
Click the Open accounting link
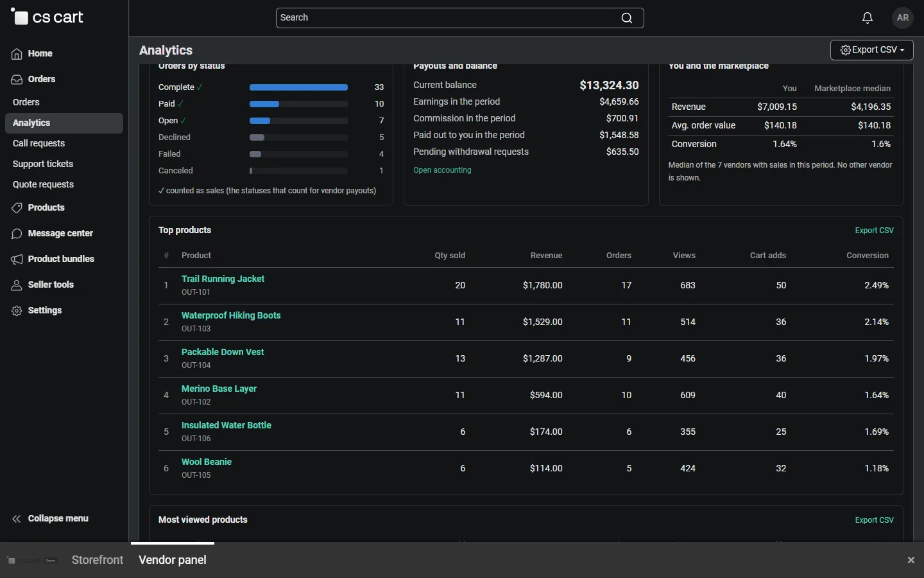point(442,170)
